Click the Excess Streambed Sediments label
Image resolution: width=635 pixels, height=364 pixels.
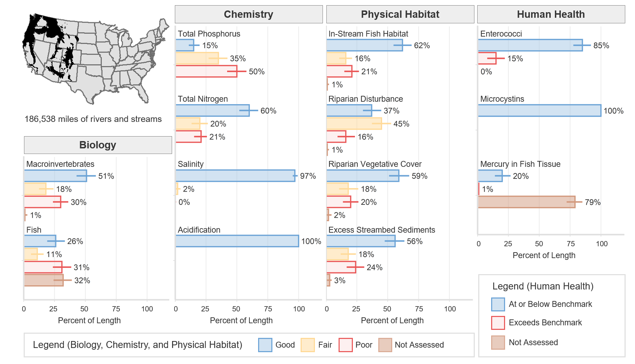(381, 230)
